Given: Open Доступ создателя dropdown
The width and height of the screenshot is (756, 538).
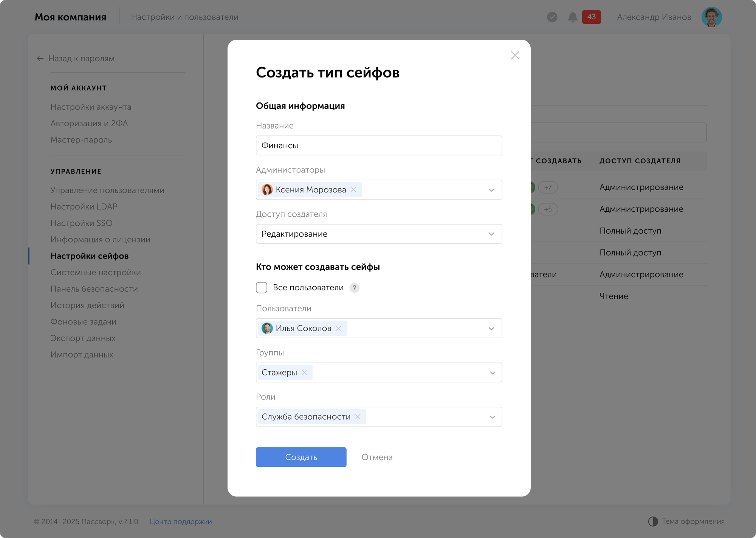Looking at the screenshot, I should coord(491,234).
